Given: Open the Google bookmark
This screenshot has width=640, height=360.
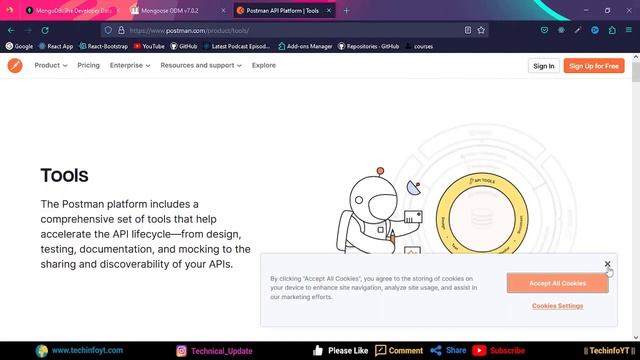Looking at the screenshot, I should pos(19,46).
